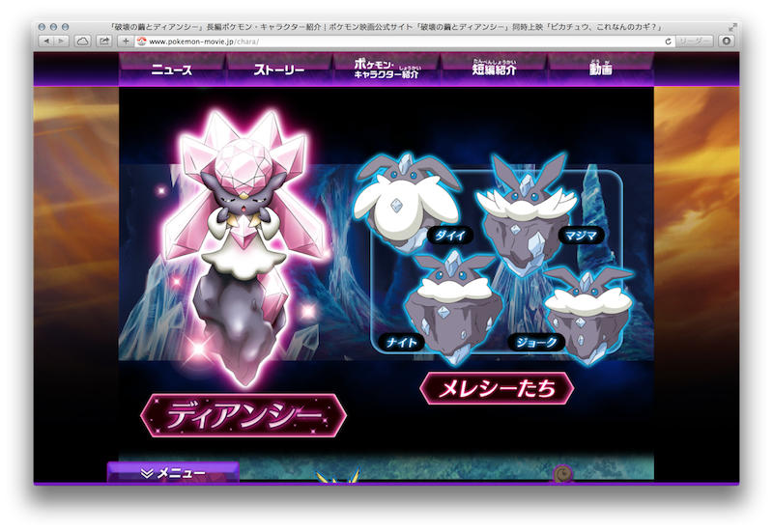Click the マジマ name label
The width and height of the screenshot is (773, 532).
[582, 236]
